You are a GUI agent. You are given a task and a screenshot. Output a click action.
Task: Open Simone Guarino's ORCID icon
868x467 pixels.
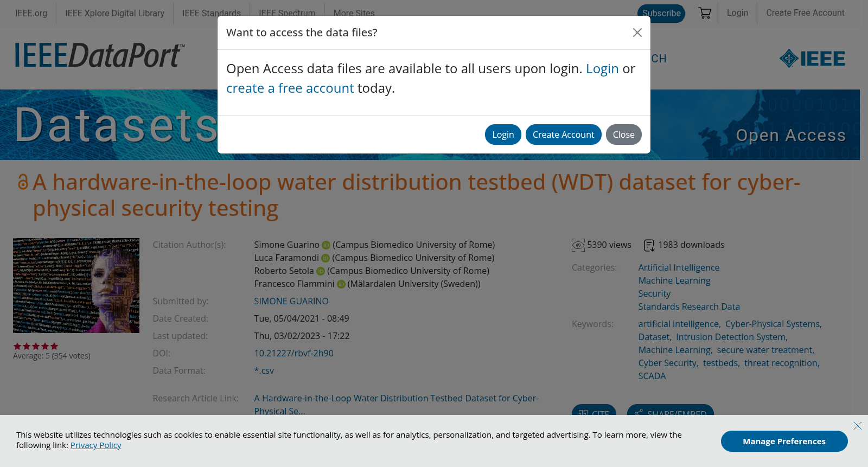[326, 245]
